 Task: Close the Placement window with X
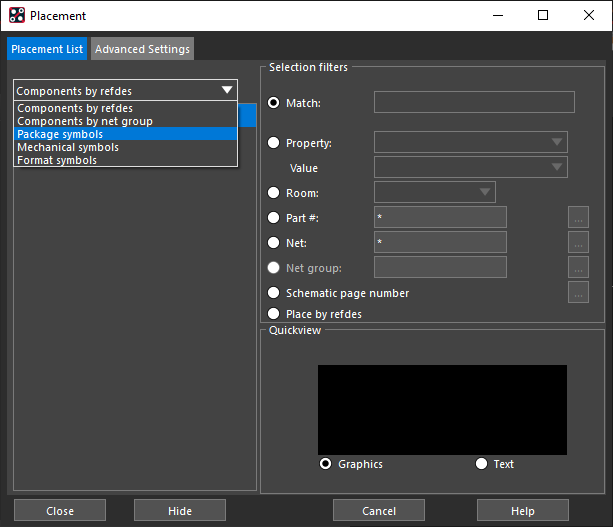(589, 15)
